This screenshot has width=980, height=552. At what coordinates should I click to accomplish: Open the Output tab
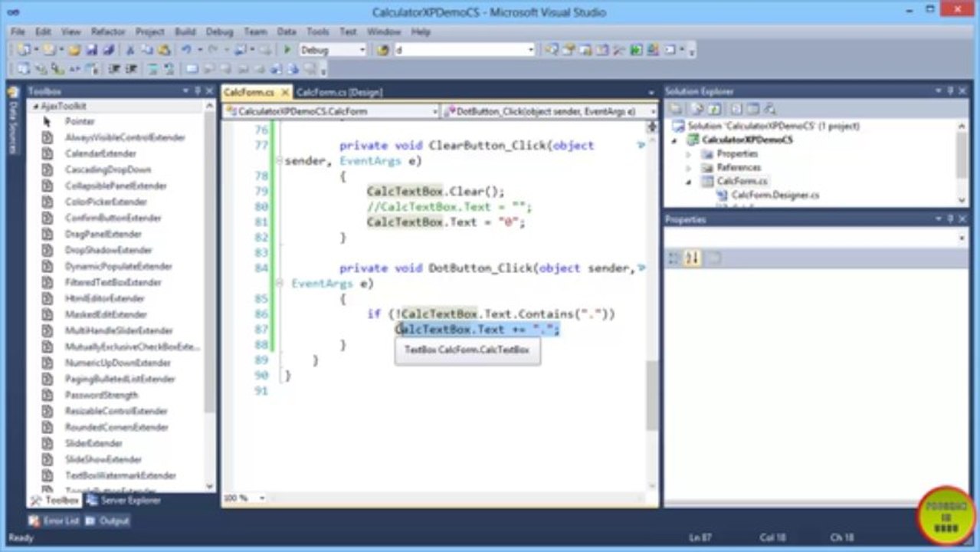(107, 521)
